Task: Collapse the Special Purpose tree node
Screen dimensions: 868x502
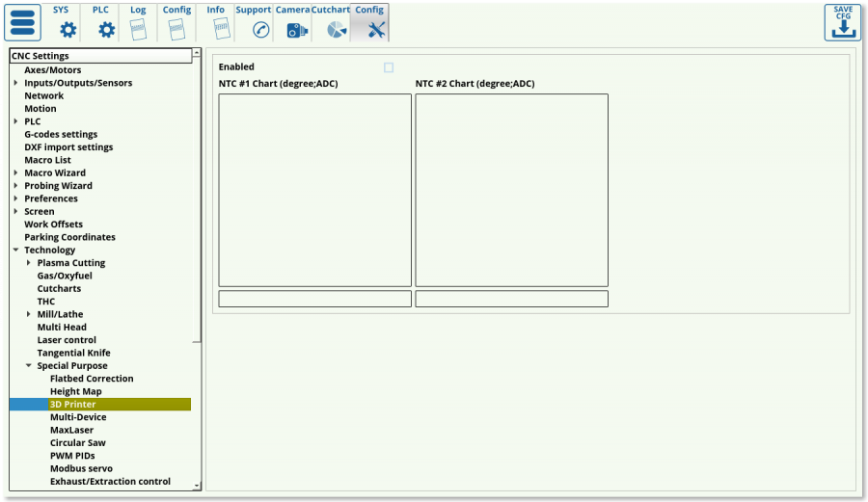Action: coord(29,366)
